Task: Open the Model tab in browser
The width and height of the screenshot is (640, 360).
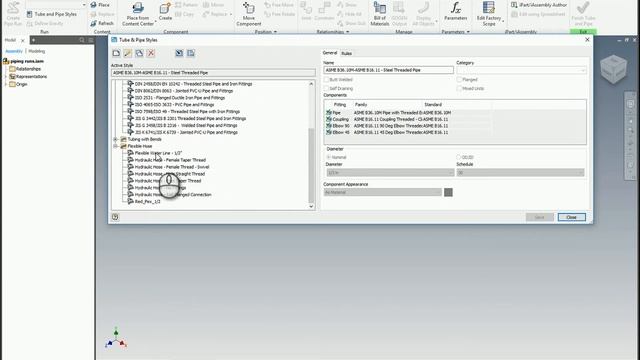Action: click(x=10, y=40)
